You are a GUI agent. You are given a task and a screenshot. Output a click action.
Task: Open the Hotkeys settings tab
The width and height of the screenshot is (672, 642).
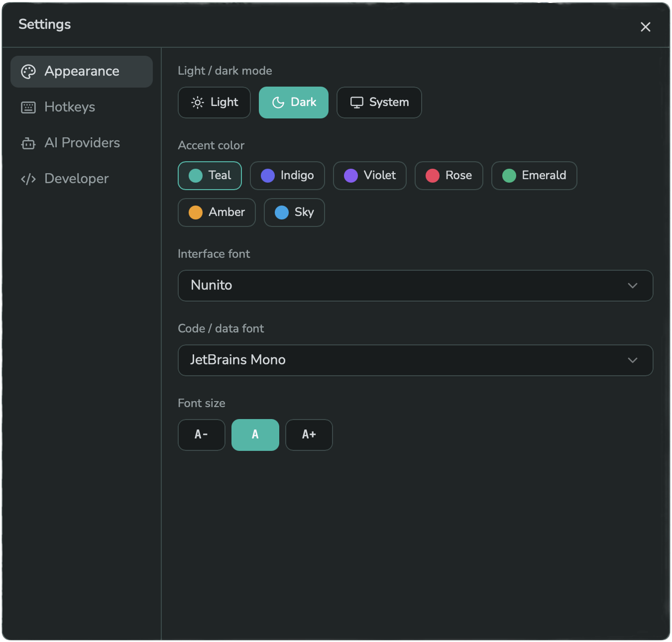[82, 107]
